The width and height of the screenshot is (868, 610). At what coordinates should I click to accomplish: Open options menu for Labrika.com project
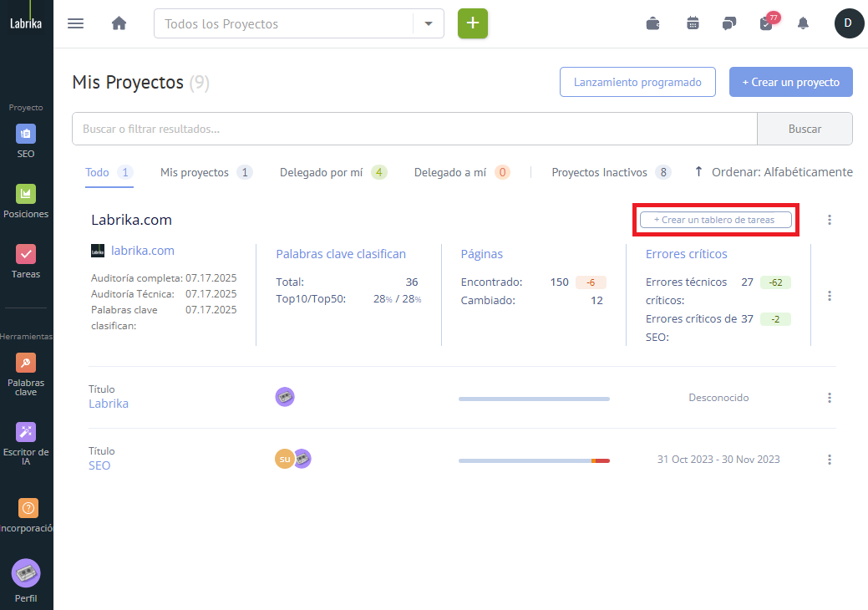pos(830,220)
